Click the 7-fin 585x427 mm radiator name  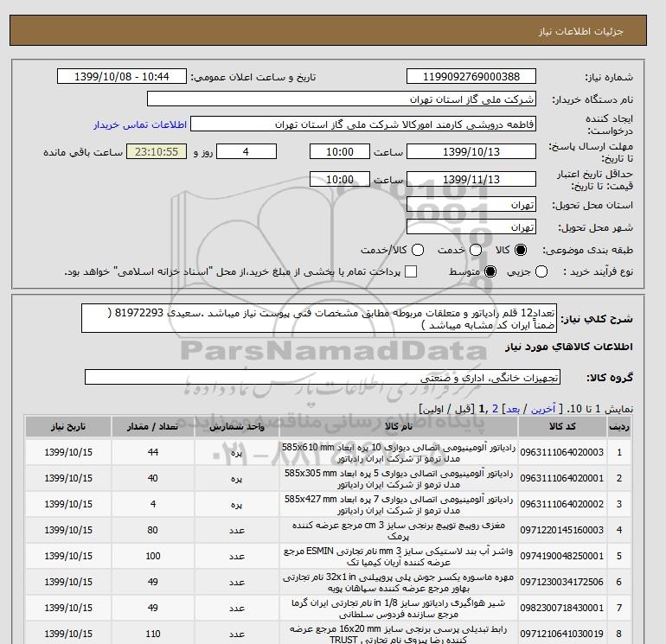coord(399,504)
